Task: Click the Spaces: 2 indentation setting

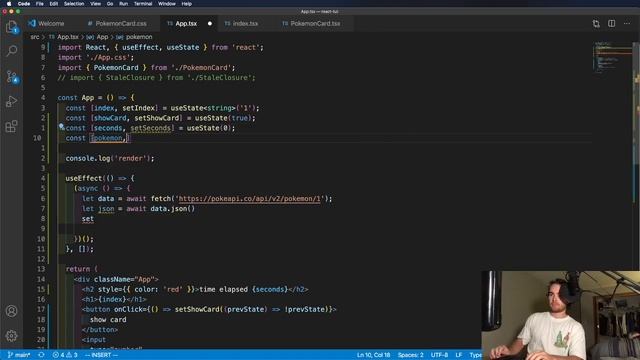Action: coord(410,355)
